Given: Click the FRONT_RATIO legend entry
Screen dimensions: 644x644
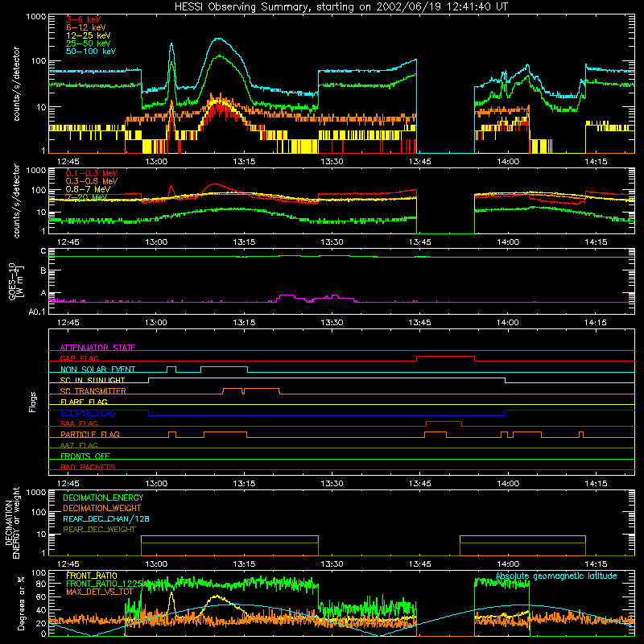Looking at the screenshot, I should click(92, 576).
